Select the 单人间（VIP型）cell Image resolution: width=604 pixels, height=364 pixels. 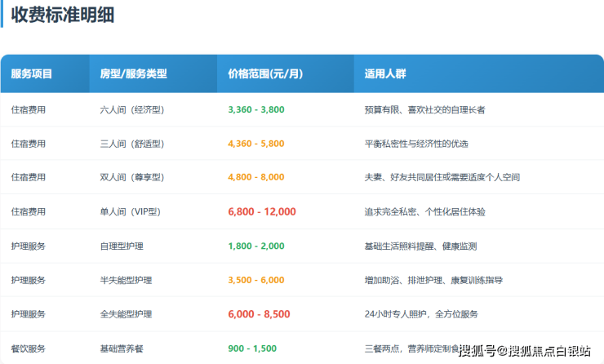(130, 211)
